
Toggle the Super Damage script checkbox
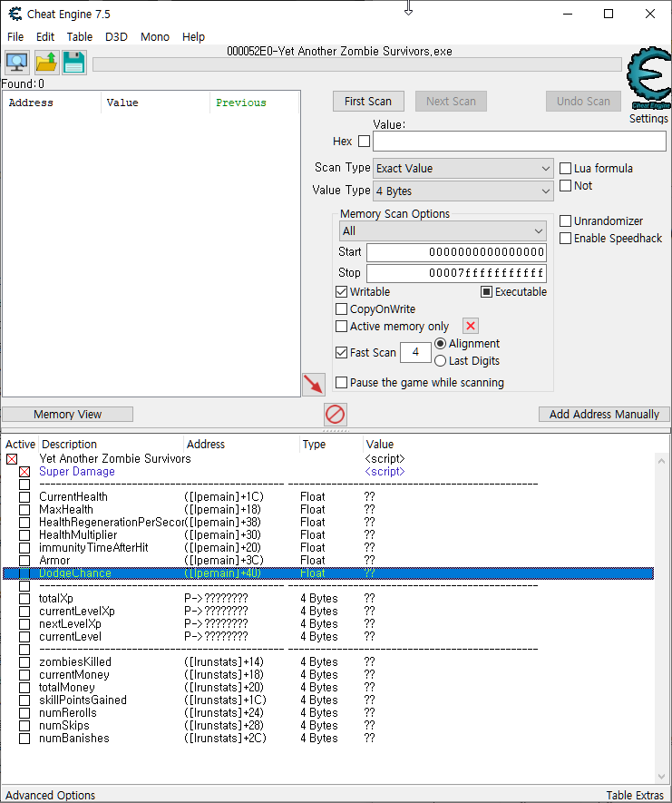tap(24, 472)
